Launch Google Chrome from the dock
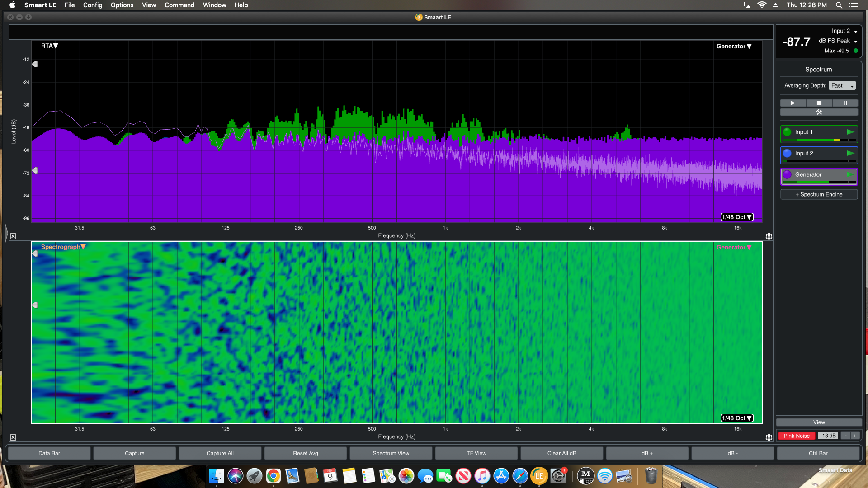This screenshot has width=868, height=488. click(x=273, y=476)
